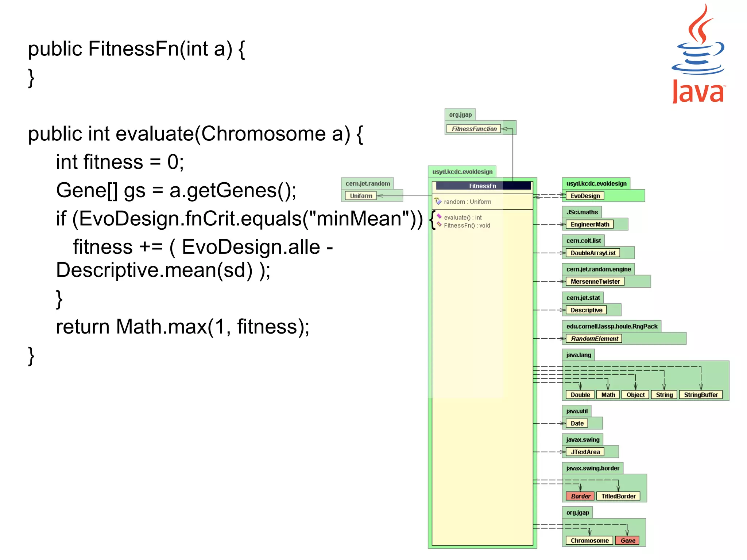Select the Date class box
747x560 pixels.
point(577,423)
